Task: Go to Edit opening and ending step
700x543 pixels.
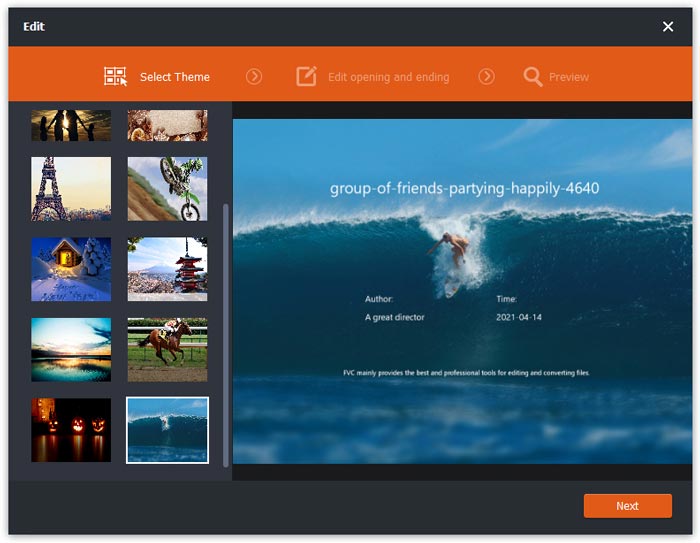Action: (388, 77)
